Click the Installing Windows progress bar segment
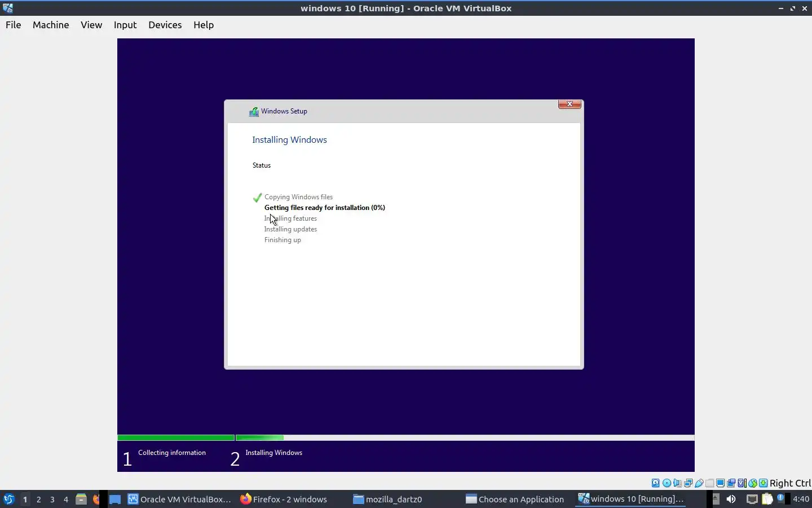Screen dimensions: 812x508 pyautogui.click(x=465, y=437)
